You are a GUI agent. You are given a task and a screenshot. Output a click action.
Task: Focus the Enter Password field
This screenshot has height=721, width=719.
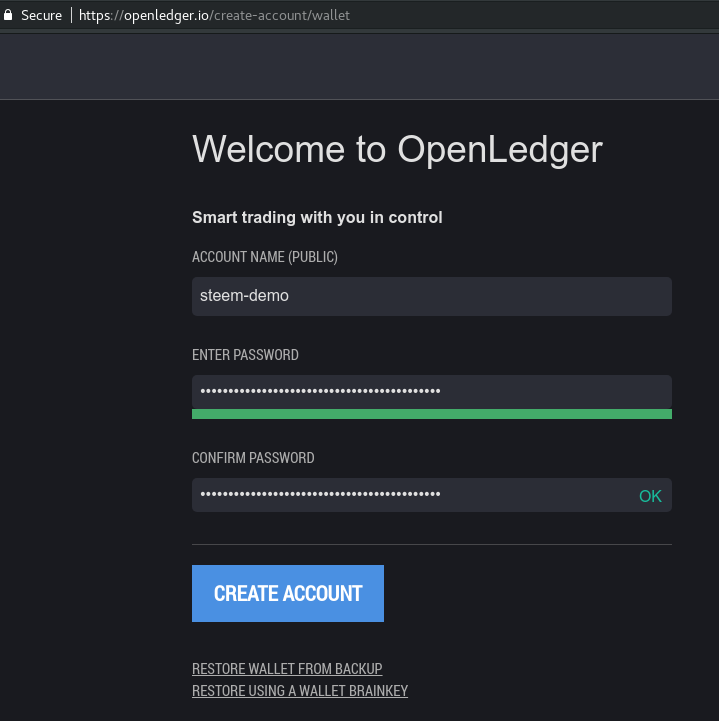pyautogui.click(x=432, y=391)
